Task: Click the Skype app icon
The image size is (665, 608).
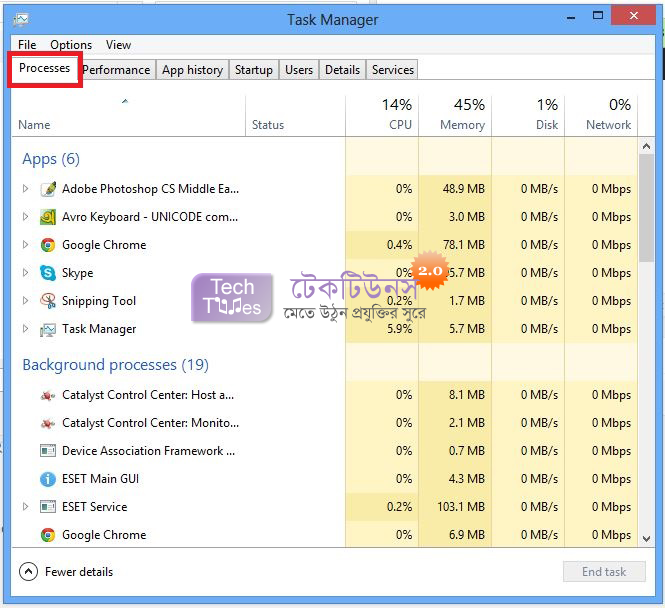Action: click(48, 273)
